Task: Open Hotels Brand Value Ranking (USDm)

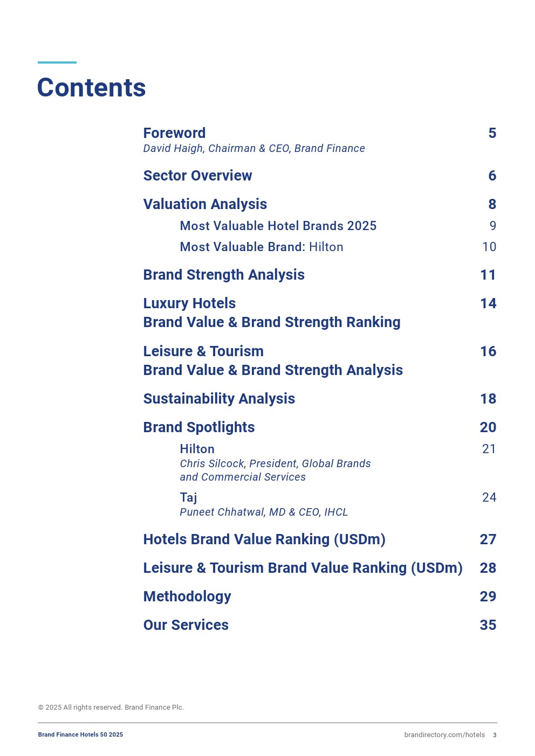Action: click(x=264, y=539)
